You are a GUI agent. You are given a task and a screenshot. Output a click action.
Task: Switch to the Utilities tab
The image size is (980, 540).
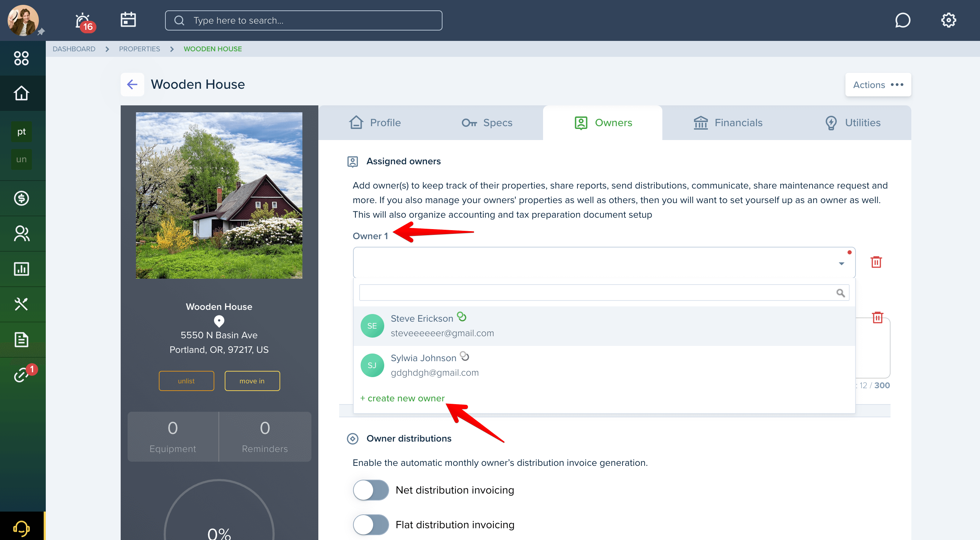click(x=852, y=123)
